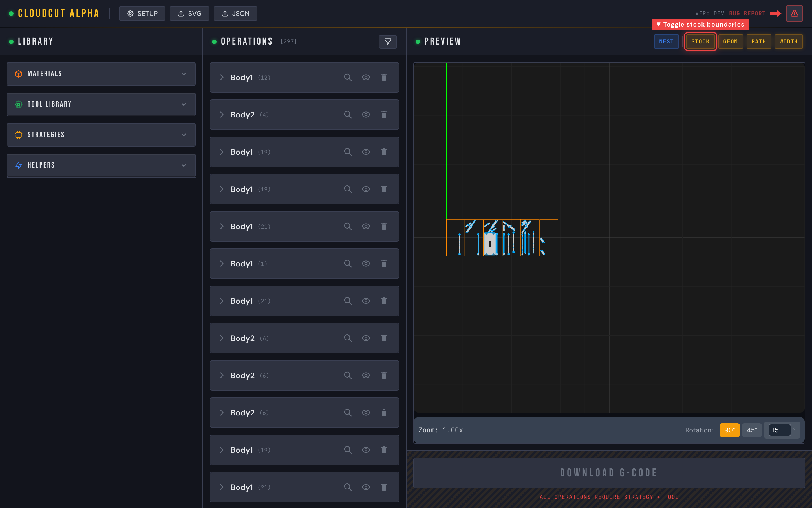Screen dimensions: 812x508
Task: Select the 90° rotation option
Action: pyautogui.click(x=729, y=430)
